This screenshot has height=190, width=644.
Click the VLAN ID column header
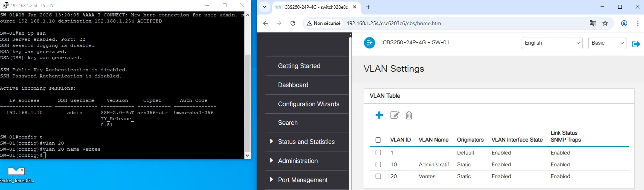point(400,140)
